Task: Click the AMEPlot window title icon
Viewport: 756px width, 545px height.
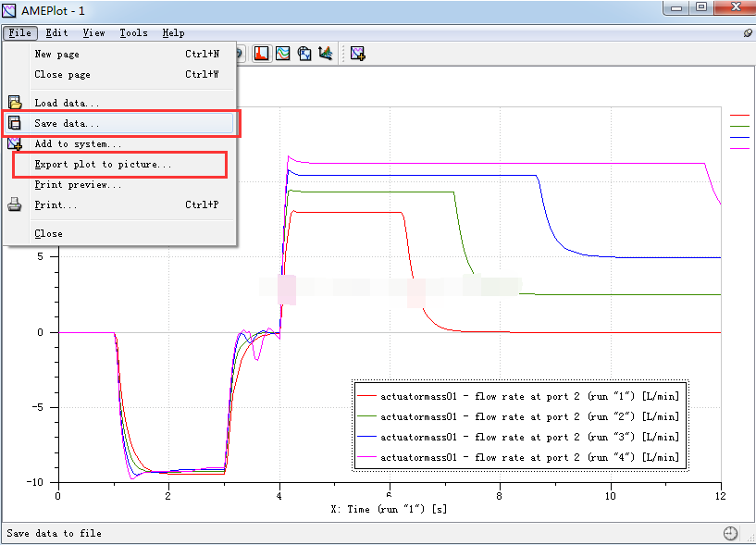Action: point(10,8)
